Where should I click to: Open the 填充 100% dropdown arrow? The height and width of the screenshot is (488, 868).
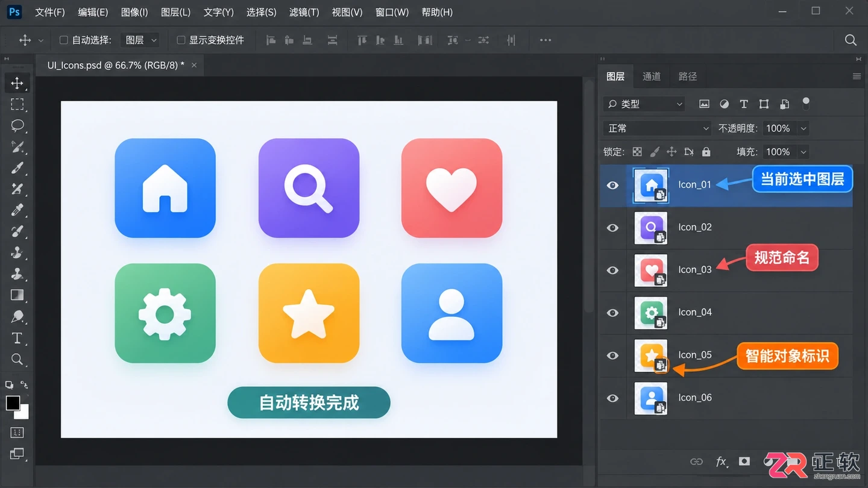[802, 152]
